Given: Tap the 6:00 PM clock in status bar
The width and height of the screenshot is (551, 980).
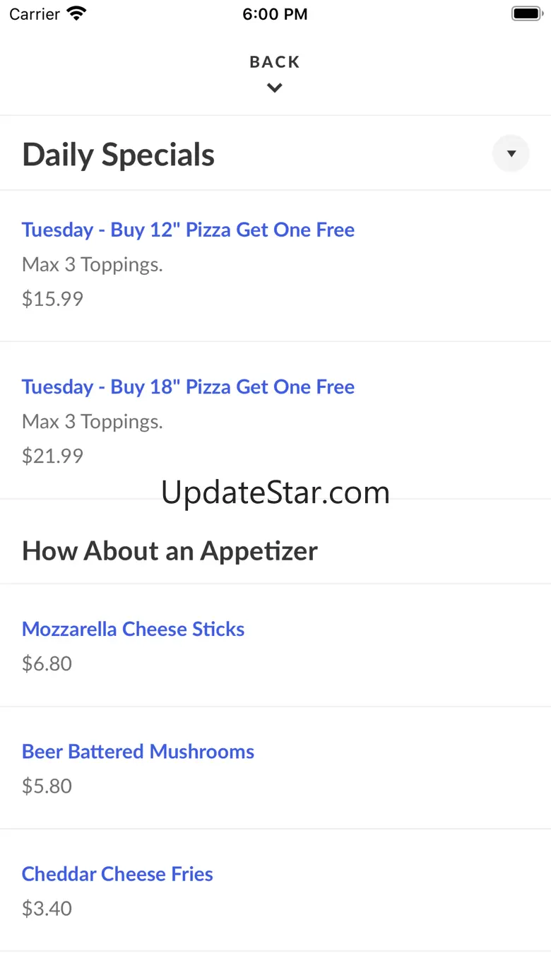Looking at the screenshot, I should coord(275,14).
